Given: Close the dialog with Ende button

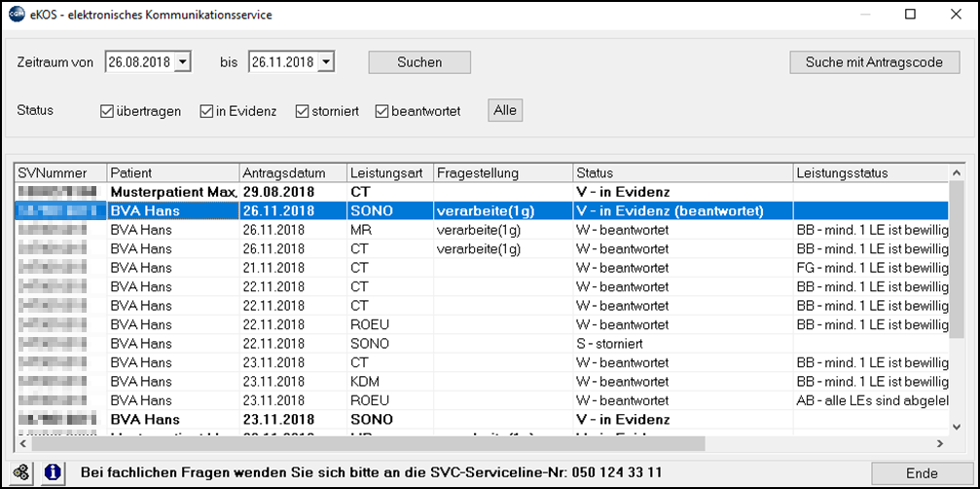Looking at the screenshot, I should [x=922, y=473].
